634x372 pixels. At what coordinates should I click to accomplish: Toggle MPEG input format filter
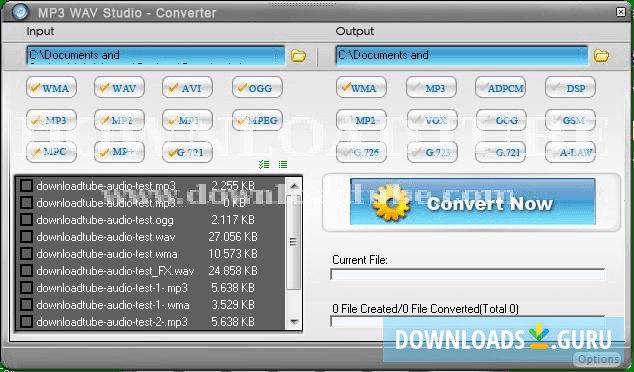click(x=257, y=120)
